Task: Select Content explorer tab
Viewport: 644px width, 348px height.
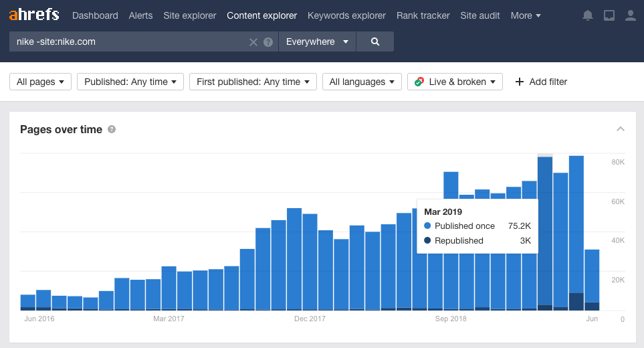Action: point(262,15)
